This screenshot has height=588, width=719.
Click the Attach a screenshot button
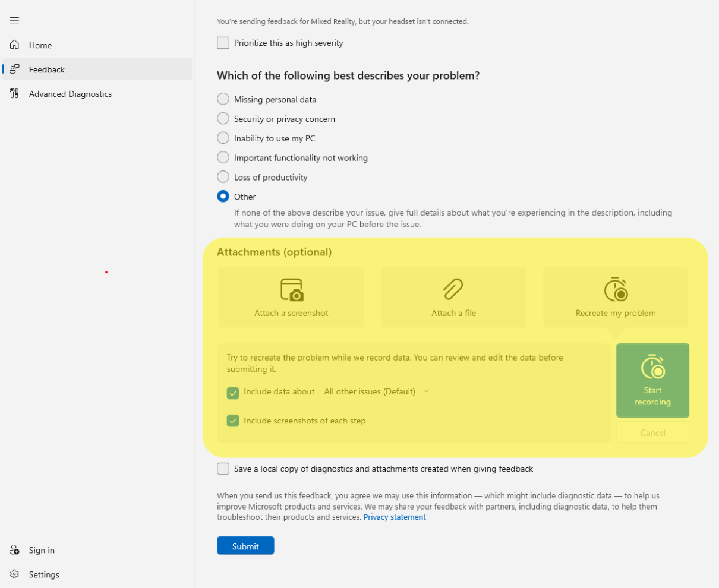[291, 297]
